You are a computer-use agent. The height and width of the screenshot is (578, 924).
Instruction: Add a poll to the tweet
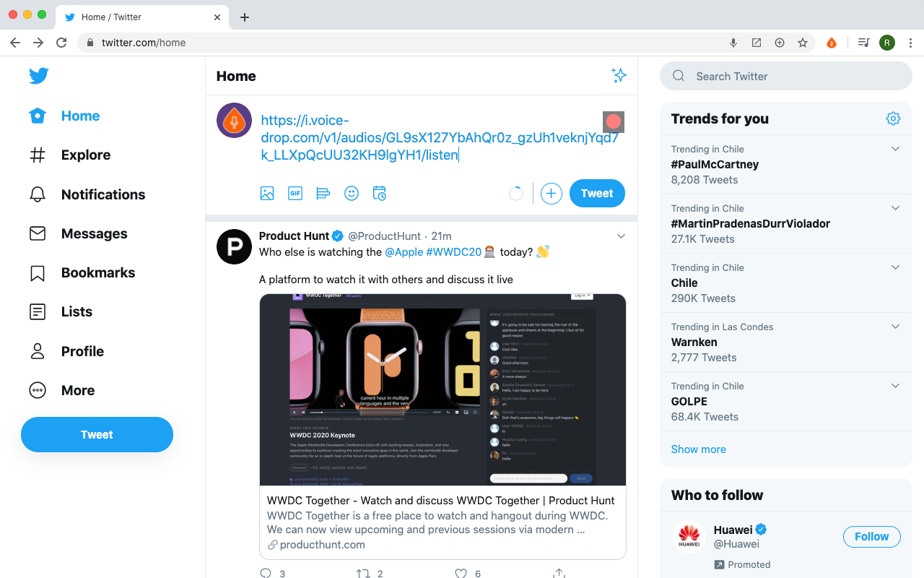point(323,193)
